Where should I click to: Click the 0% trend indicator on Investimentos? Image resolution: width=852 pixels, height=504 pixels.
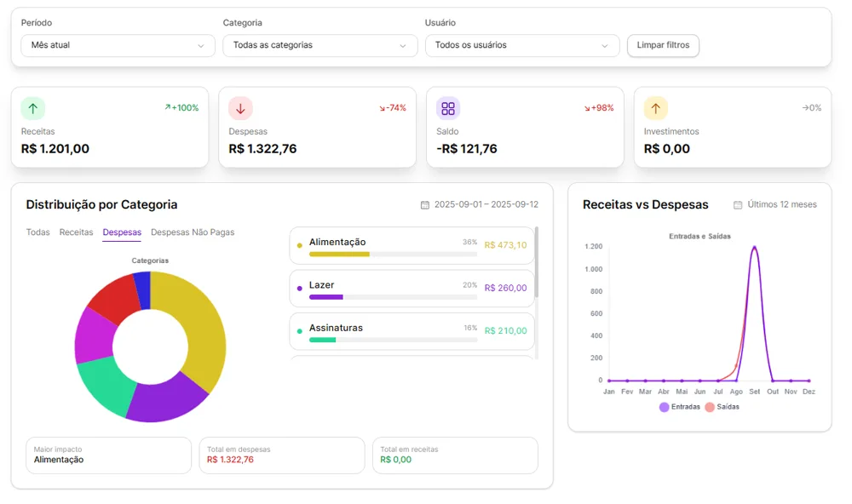(x=812, y=108)
